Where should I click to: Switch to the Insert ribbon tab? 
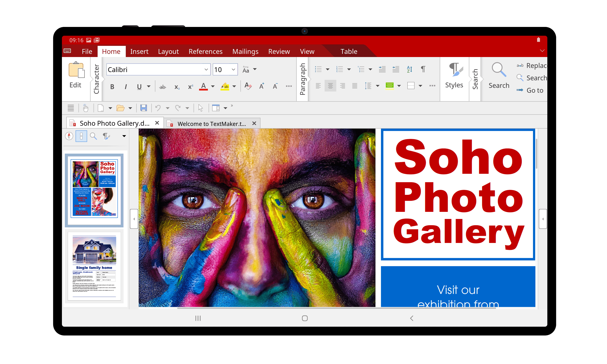click(x=139, y=51)
